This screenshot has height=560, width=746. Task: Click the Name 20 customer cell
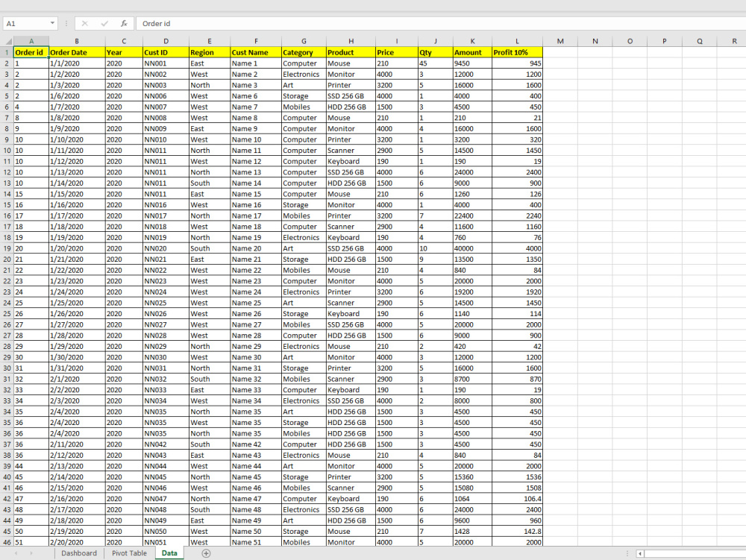point(256,248)
